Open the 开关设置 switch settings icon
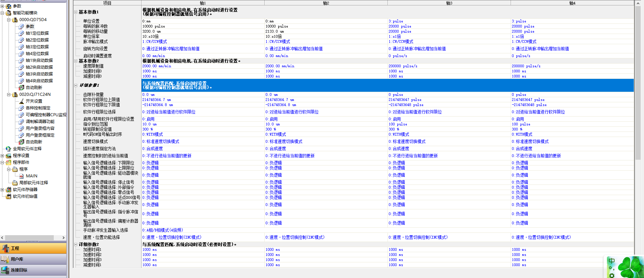 [21, 101]
